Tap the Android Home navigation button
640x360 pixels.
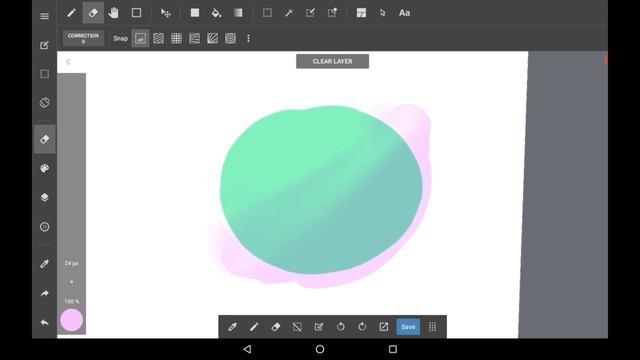[320, 349]
